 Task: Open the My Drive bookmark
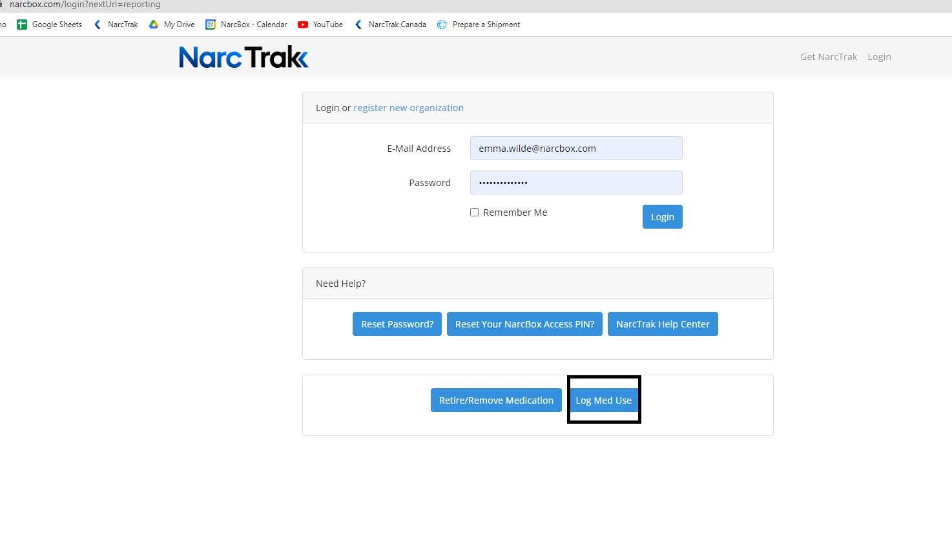click(x=172, y=25)
